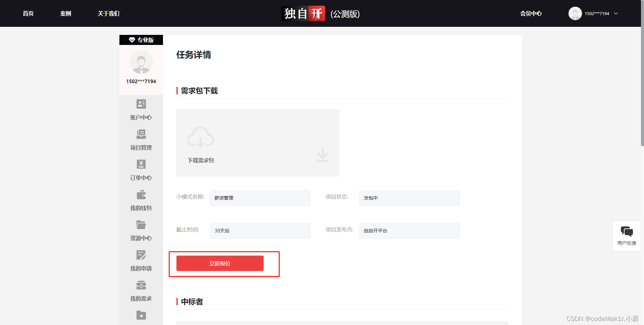Open the 用户反馈 chat icon
644x325 pixels.
pyautogui.click(x=627, y=231)
